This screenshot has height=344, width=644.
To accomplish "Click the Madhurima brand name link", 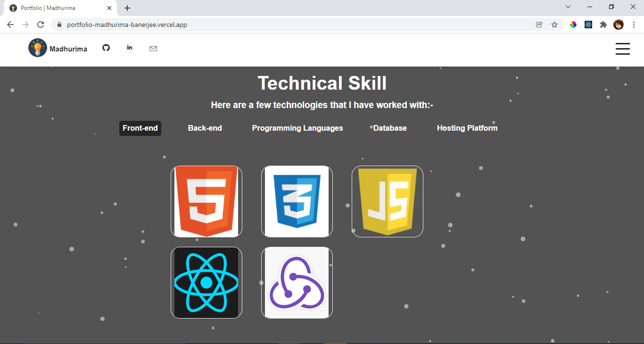I will tap(68, 49).
